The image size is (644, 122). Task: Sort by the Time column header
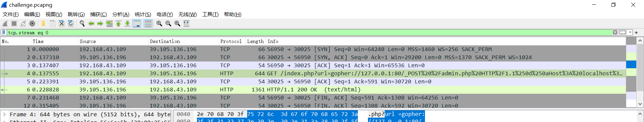[x=54, y=41]
